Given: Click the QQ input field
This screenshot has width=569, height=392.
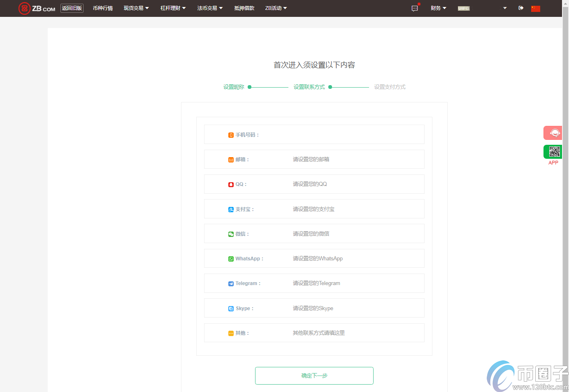Looking at the screenshot, I should coord(314,184).
